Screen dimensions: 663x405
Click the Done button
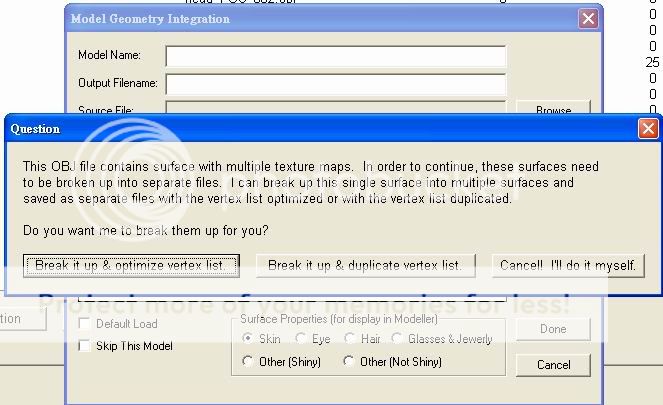553,329
